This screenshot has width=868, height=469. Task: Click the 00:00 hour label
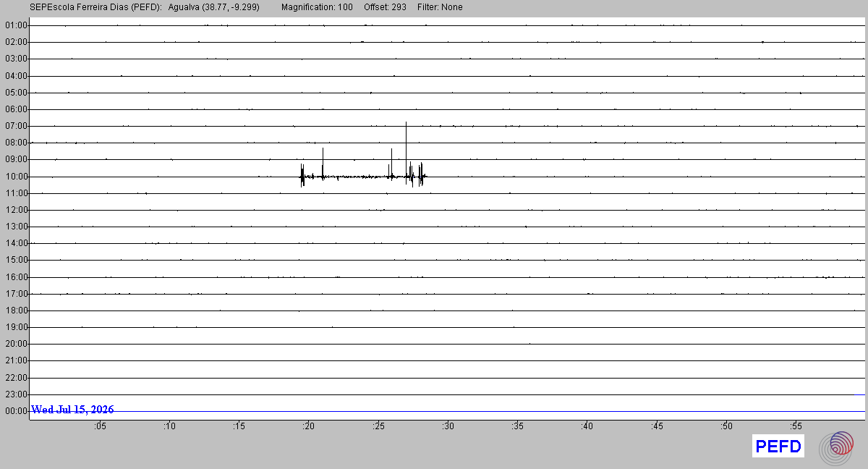click(16, 411)
